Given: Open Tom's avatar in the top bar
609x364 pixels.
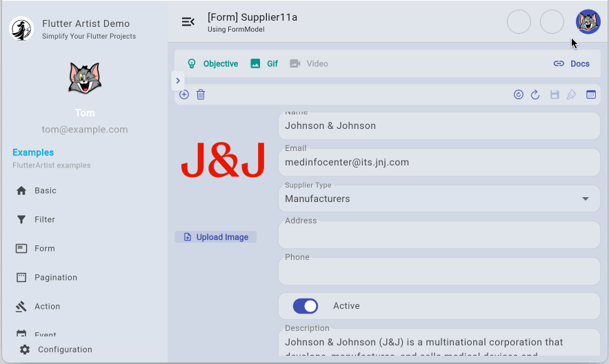Looking at the screenshot, I should tap(588, 22).
